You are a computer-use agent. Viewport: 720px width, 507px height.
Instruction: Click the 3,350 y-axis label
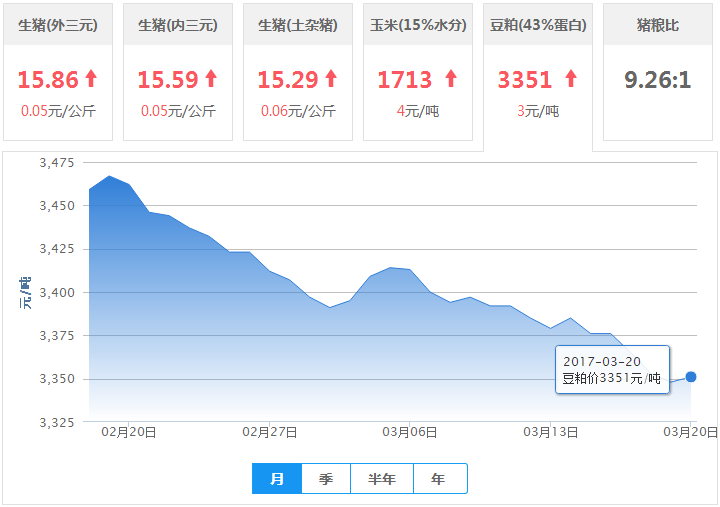(57, 379)
